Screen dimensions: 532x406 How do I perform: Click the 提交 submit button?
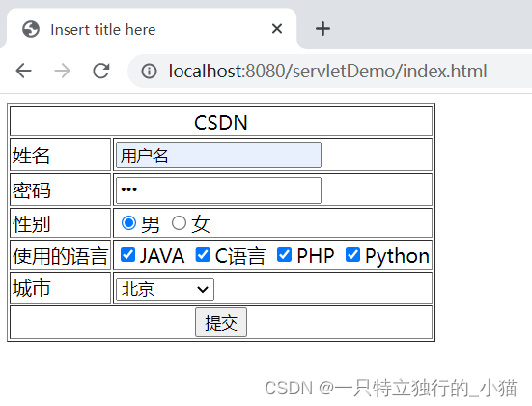(221, 323)
